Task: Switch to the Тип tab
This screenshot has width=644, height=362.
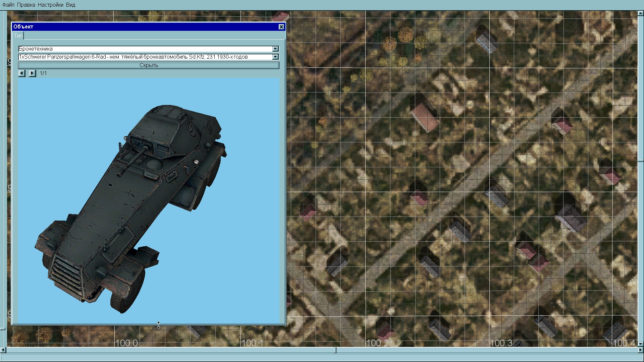Action: click(18, 36)
